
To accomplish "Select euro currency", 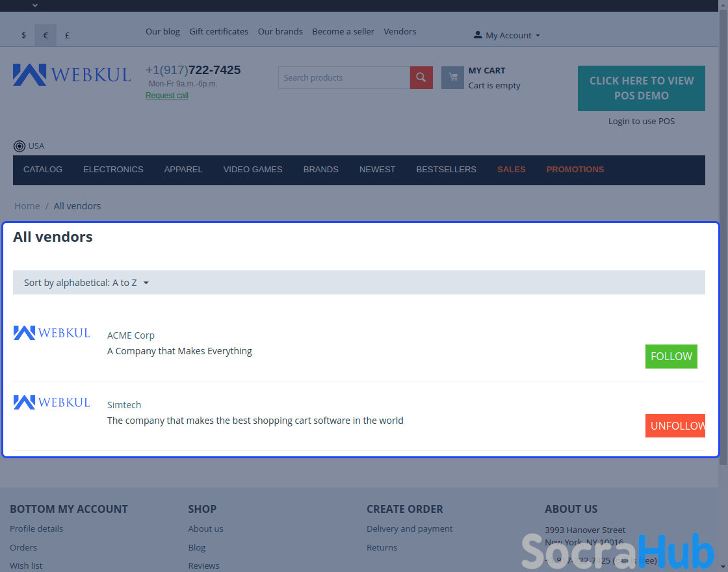I will pos(45,35).
